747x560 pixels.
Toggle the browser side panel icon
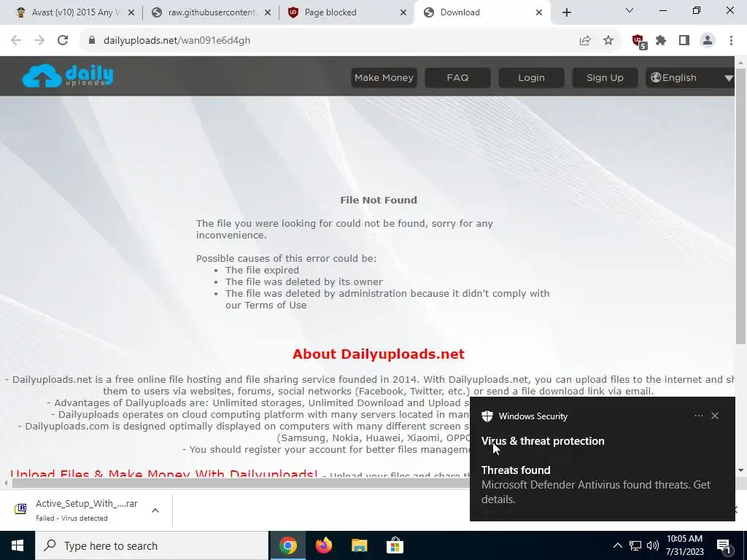pyautogui.click(x=684, y=41)
